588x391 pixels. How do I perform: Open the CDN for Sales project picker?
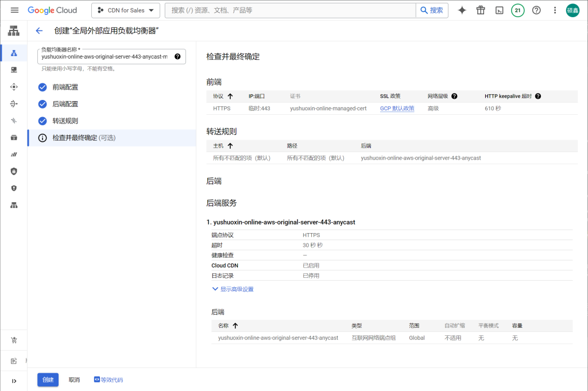tap(125, 10)
